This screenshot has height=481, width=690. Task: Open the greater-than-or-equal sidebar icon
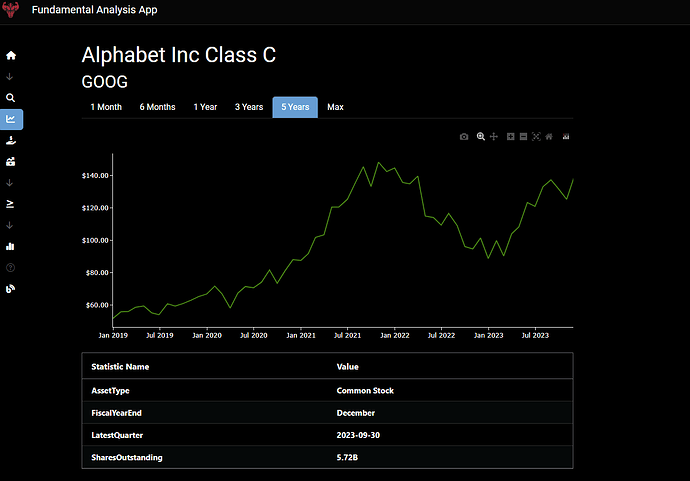point(10,204)
